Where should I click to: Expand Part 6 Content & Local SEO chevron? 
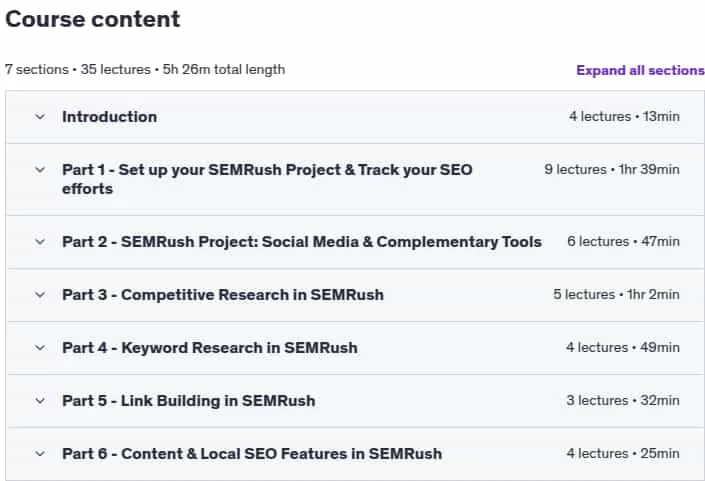pyautogui.click(x=40, y=454)
